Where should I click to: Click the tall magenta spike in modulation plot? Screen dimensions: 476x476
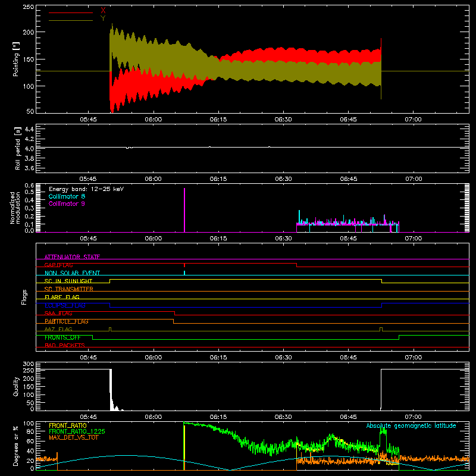point(184,210)
